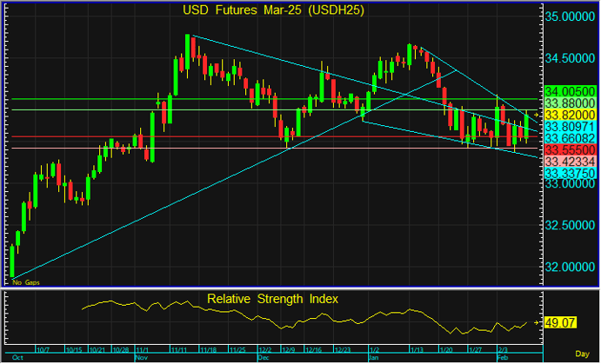This screenshot has height=364, width=601.
Task: Select the Dec month marker on time axis
Action: (x=264, y=357)
